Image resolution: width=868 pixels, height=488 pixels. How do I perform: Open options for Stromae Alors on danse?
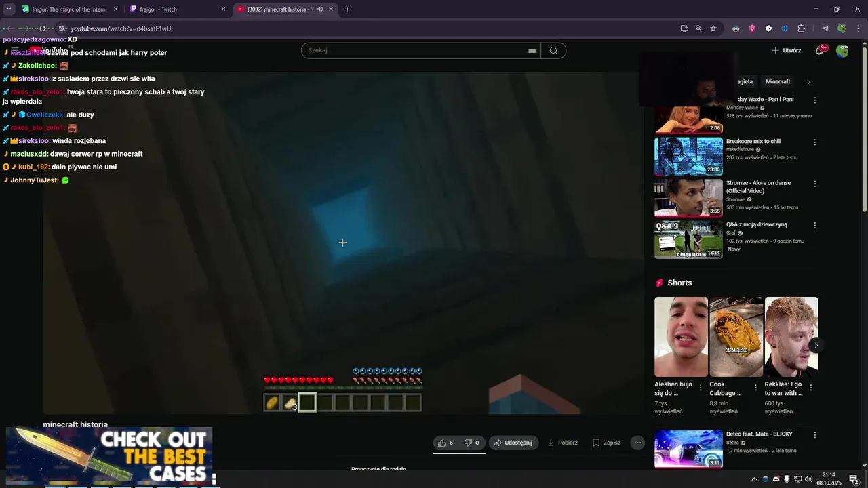pyautogui.click(x=814, y=184)
